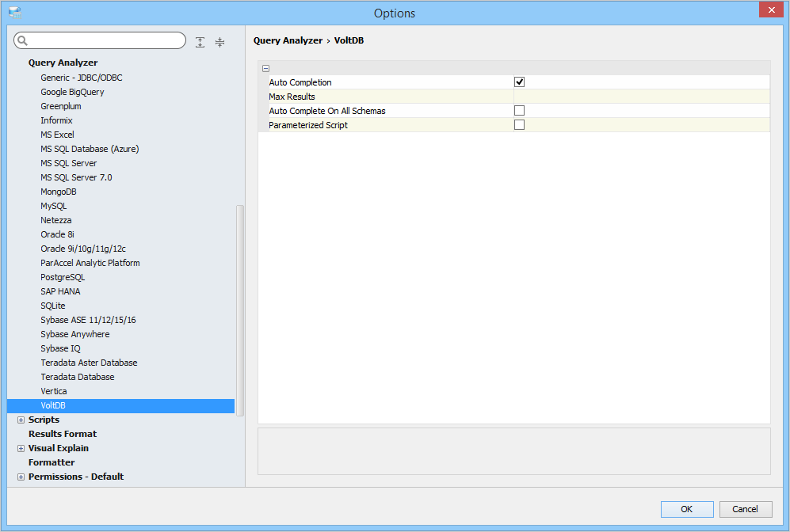Image resolution: width=790 pixels, height=532 pixels.
Task: Select MySQL in the list
Action: click(53, 206)
